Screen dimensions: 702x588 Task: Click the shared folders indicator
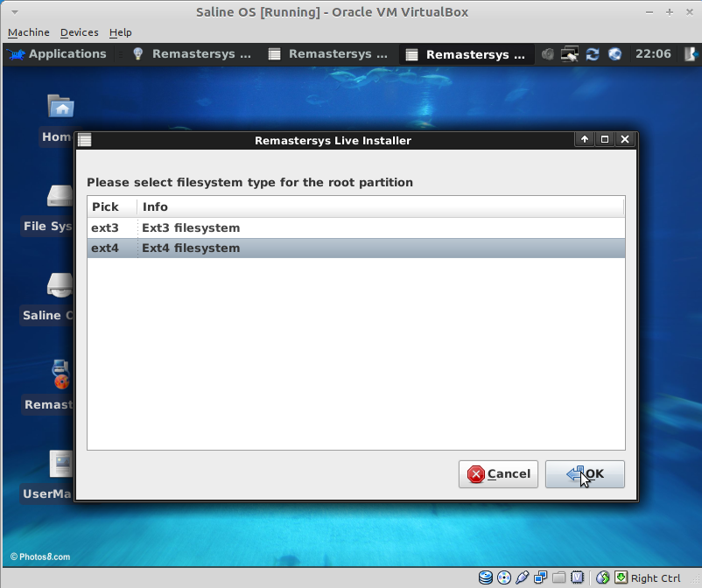click(x=558, y=577)
